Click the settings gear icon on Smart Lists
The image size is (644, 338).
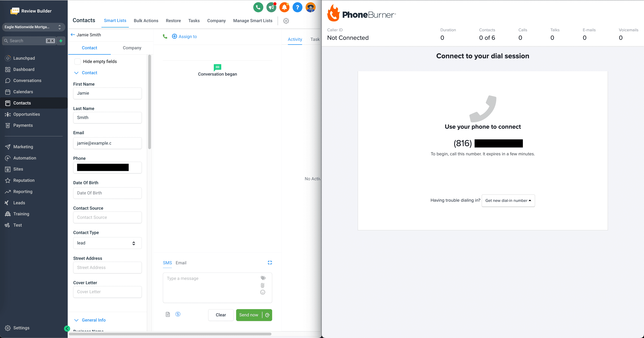[x=286, y=20]
